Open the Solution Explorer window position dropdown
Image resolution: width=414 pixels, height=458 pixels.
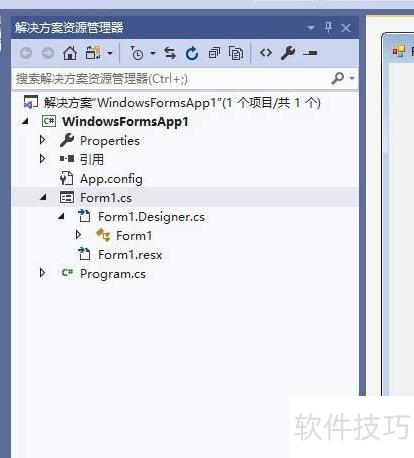click(x=311, y=28)
